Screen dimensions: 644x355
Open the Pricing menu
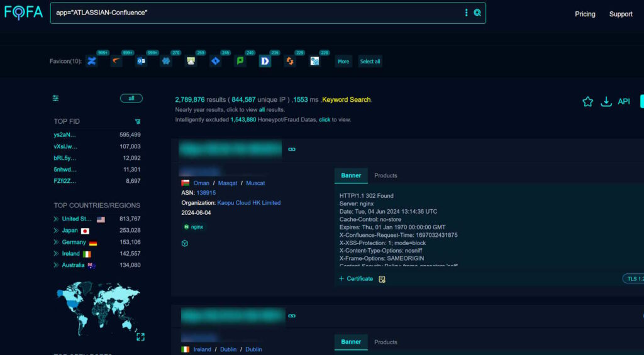point(585,14)
